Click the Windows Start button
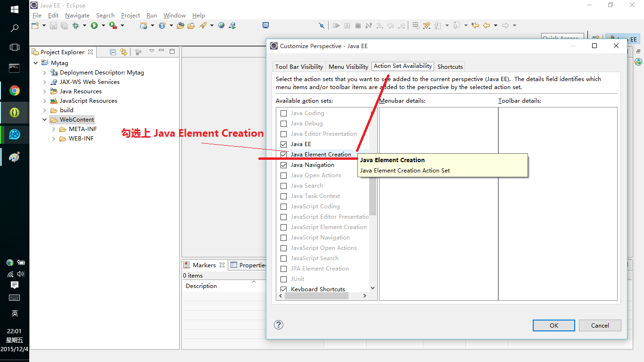Image resolution: width=644 pixels, height=362 pixels. [x=15, y=9]
